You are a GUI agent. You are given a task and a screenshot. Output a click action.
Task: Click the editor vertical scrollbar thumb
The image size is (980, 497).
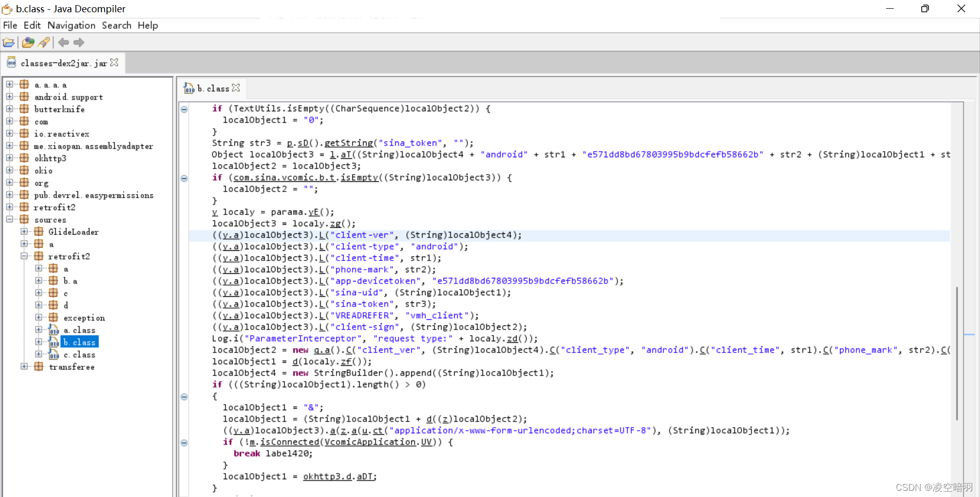pyautogui.click(x=957, y=353)
